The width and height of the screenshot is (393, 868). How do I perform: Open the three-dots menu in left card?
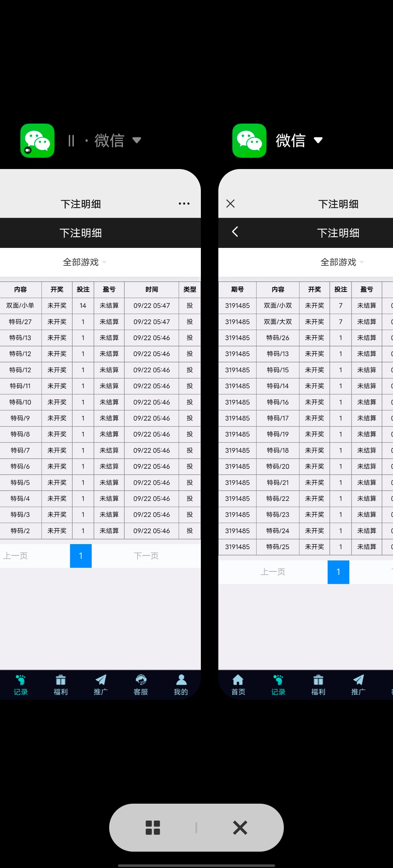[184, 204]
